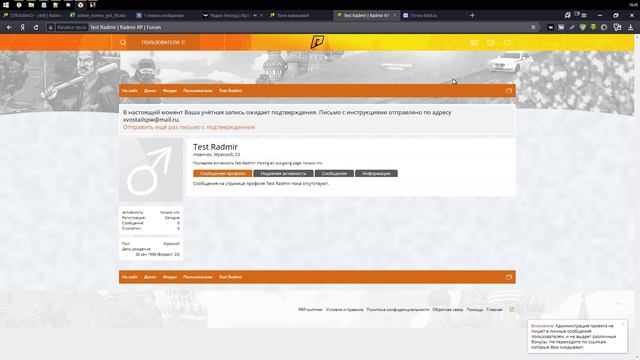Click the Radmir logo in header

pos(317,42)
